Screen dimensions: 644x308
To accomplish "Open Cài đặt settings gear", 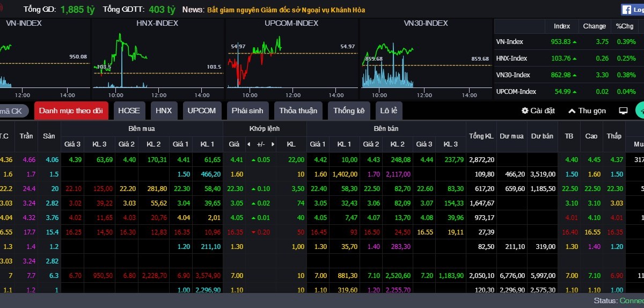I will point(538,111).
